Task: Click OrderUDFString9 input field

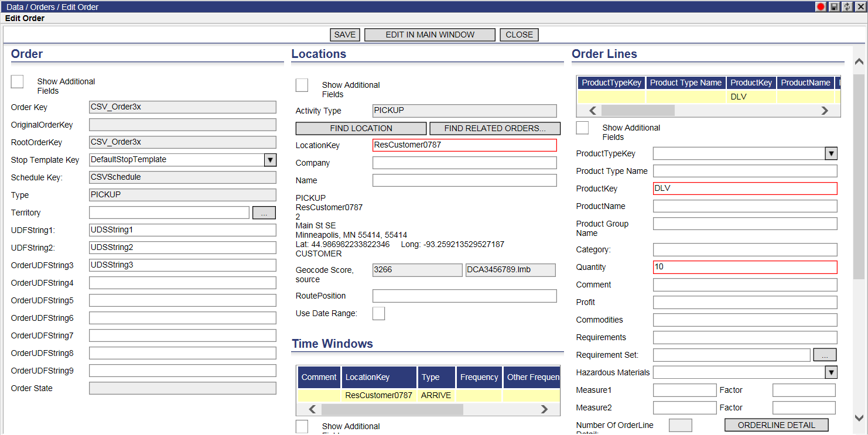Action: click(183, 371)
